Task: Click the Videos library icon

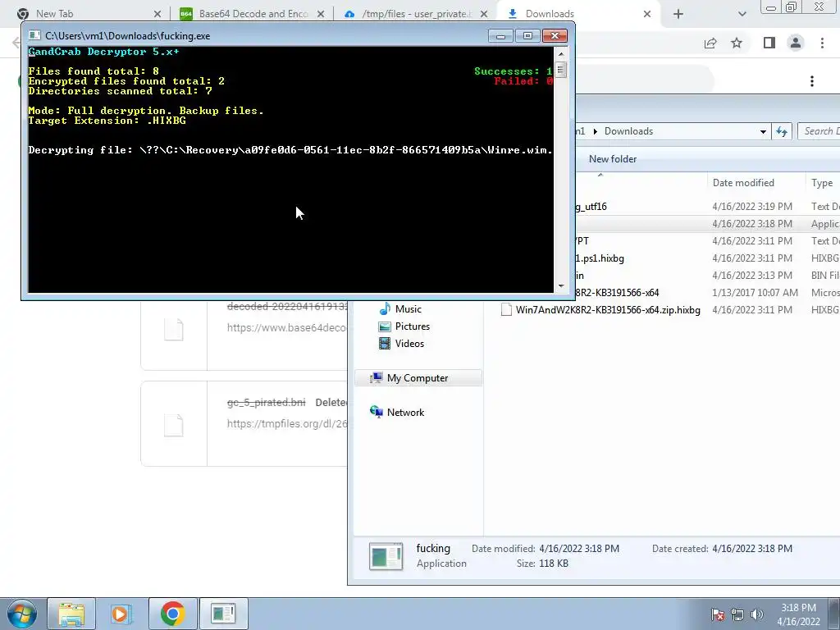Action: click(384, 344)
